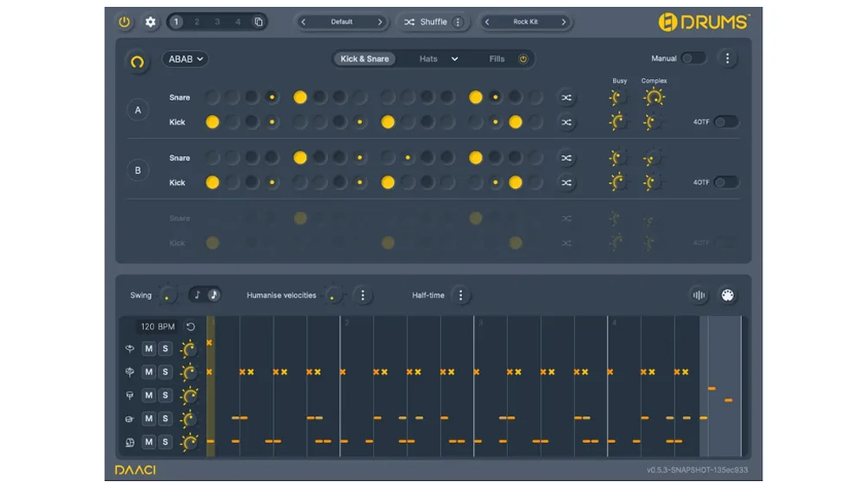The width and height of the screenshot is (868, 488).
Task: Click the regenerate loop icon
Action: point(137,61)
